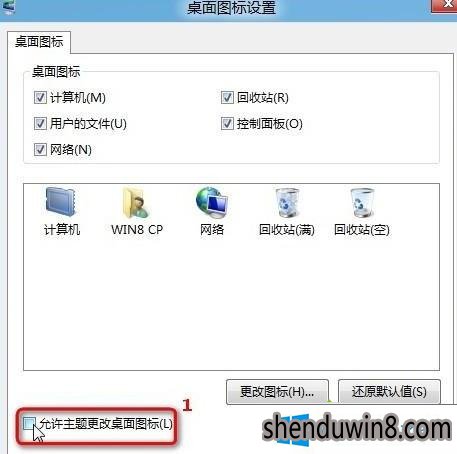The height and width of the screenshot is (454, 457).
Task: Click the 更改图标(H)... button
Action: point(277,392)
